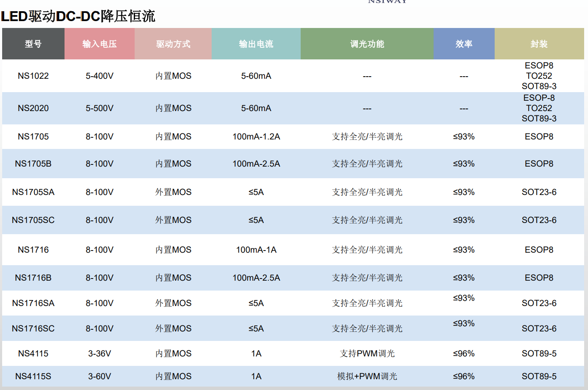Click model cell NS4115S
This screenshot has width=588, height=390.
[x=33, y=376]
